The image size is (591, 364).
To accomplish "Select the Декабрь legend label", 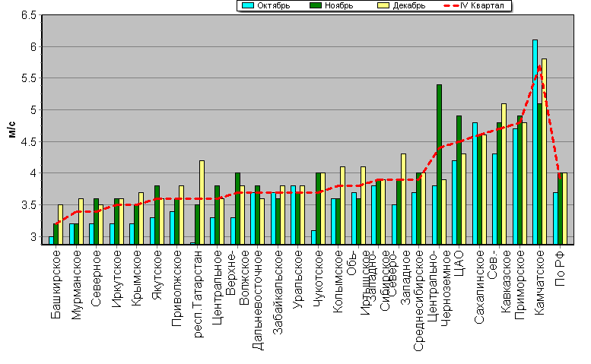I will point(408,5).
